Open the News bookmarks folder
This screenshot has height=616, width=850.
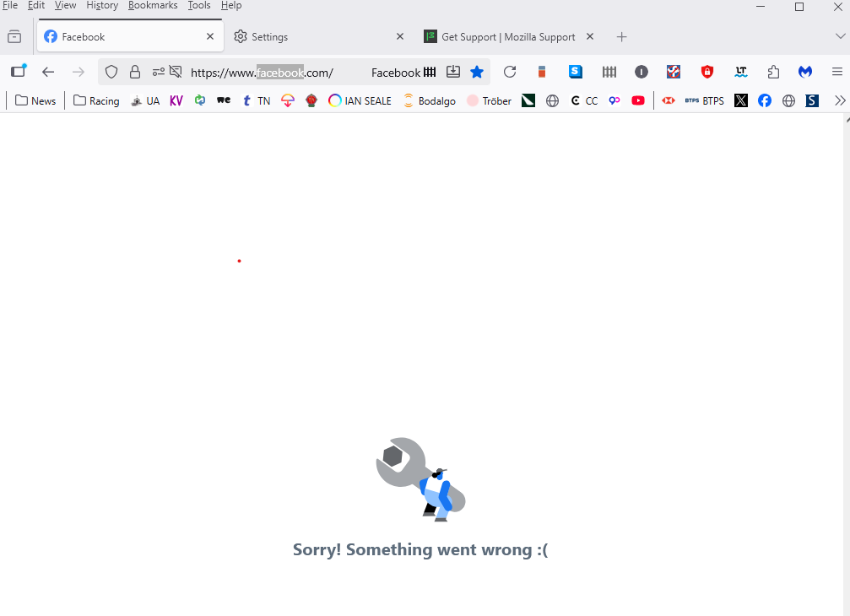pos(35,100)
